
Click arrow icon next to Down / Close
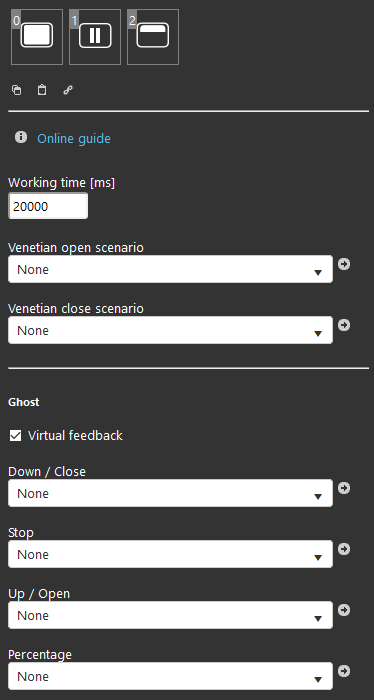point(344,488)
